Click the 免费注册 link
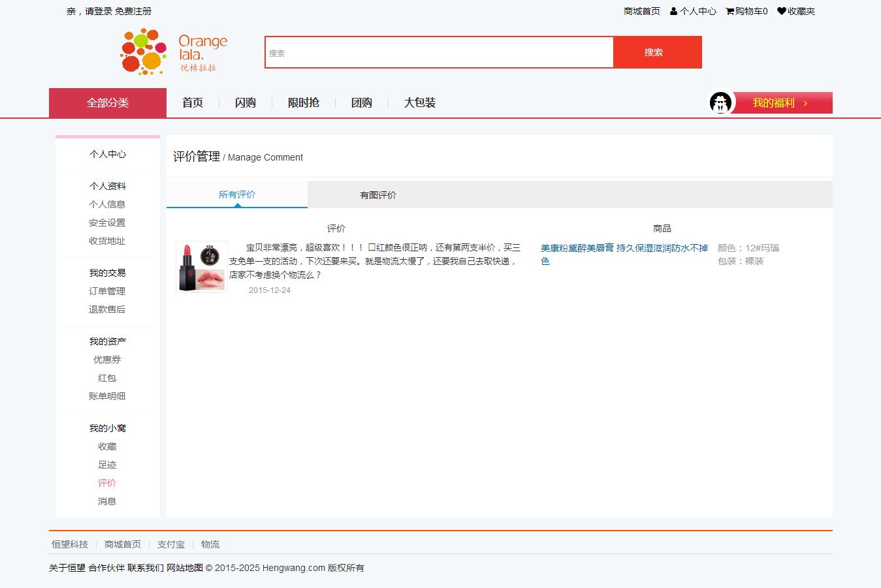The image size is (881, 588). (133, 11)
